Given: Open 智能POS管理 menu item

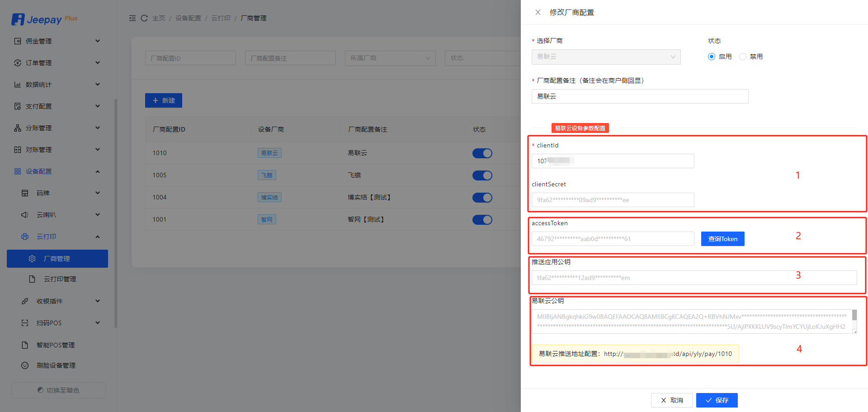Looking at the screenshot, I should 56,345.
